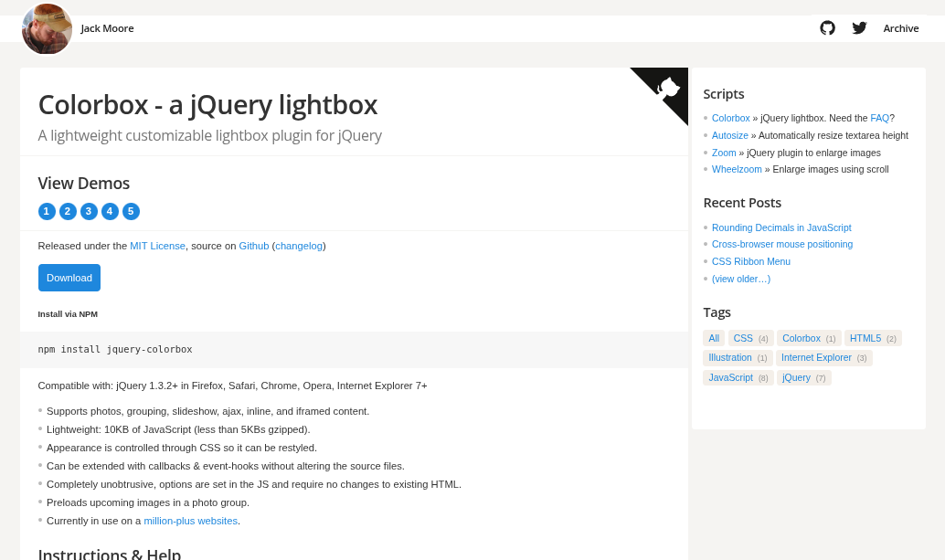Click the Twitter bird icon
This screenshot has height=560, width=945.
[859, 28]
